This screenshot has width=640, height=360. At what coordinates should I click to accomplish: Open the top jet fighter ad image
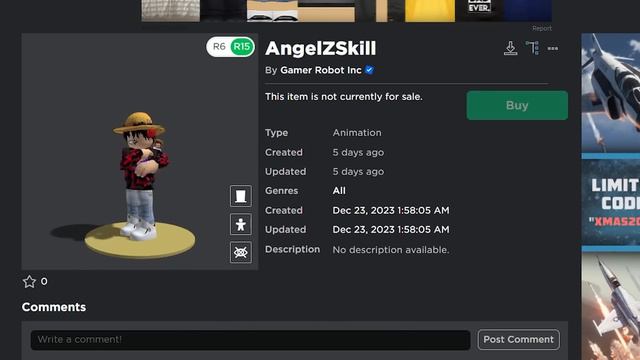(611, 93)
